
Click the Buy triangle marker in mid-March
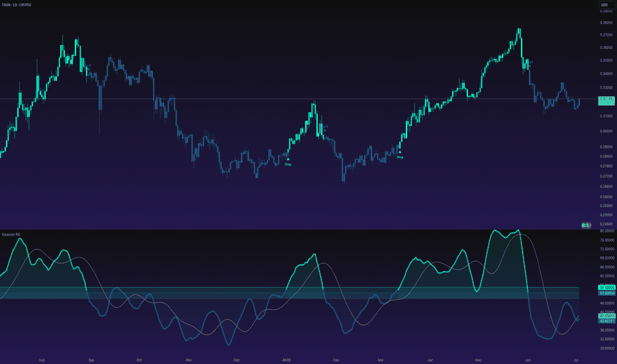pyautogui.click(x=400, y=152)
